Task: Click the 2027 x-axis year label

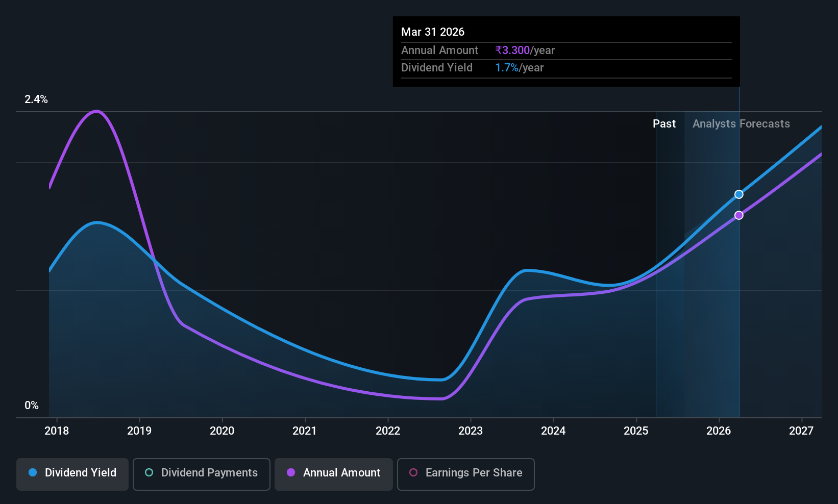Action: (x=801, y=431)
